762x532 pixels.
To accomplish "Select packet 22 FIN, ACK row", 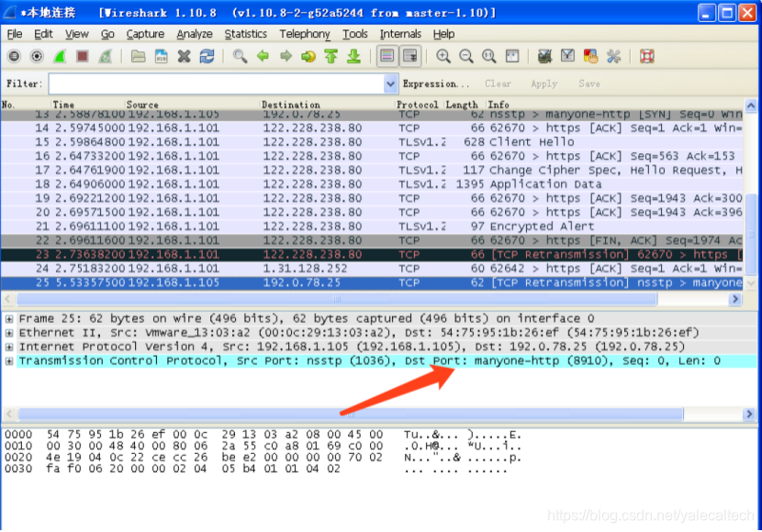I will (x=372, y=240).
